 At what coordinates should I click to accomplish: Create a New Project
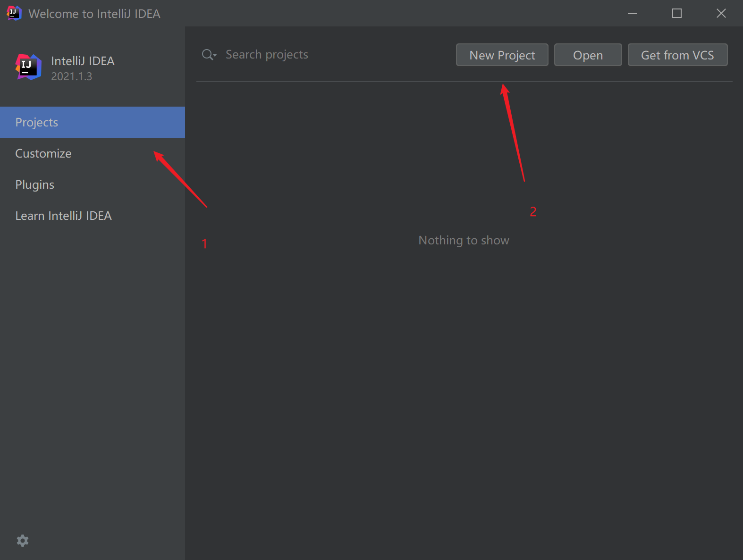pyautogui.click(x=502, y=55)
